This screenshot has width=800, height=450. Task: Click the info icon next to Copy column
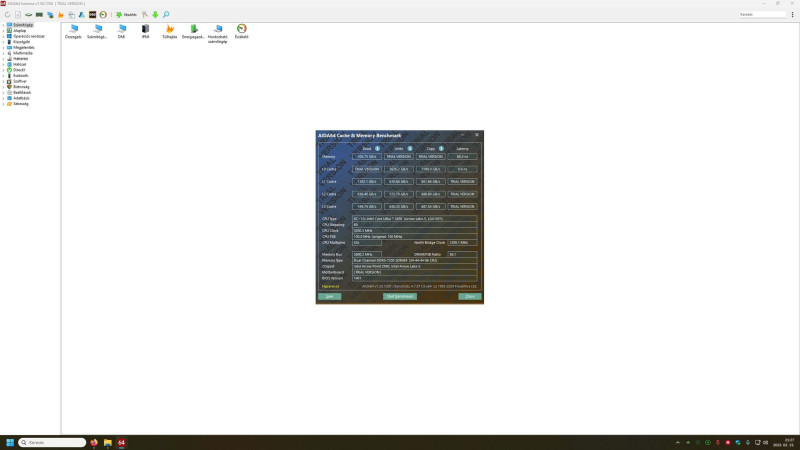441,148
